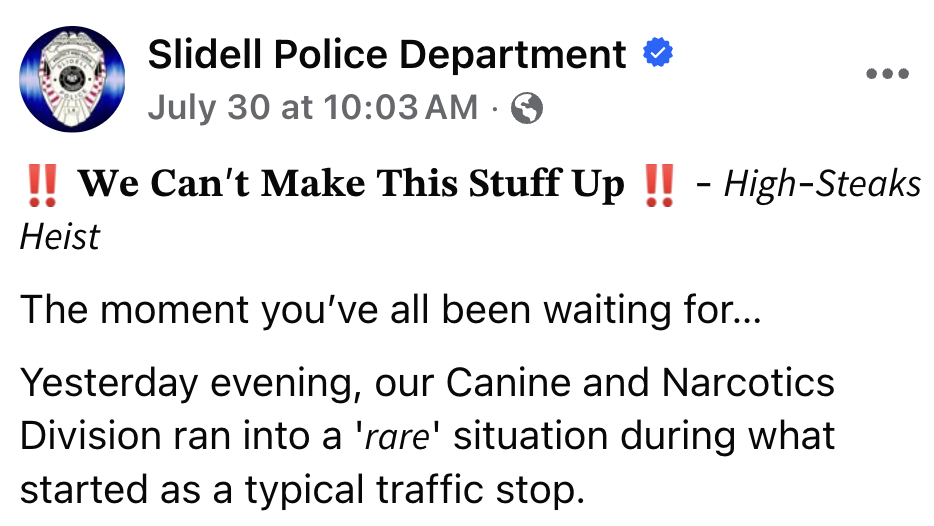Click the line The moment you've all been waiting for
The width and height of the screenshot is (934, 526).
point(391,310)
